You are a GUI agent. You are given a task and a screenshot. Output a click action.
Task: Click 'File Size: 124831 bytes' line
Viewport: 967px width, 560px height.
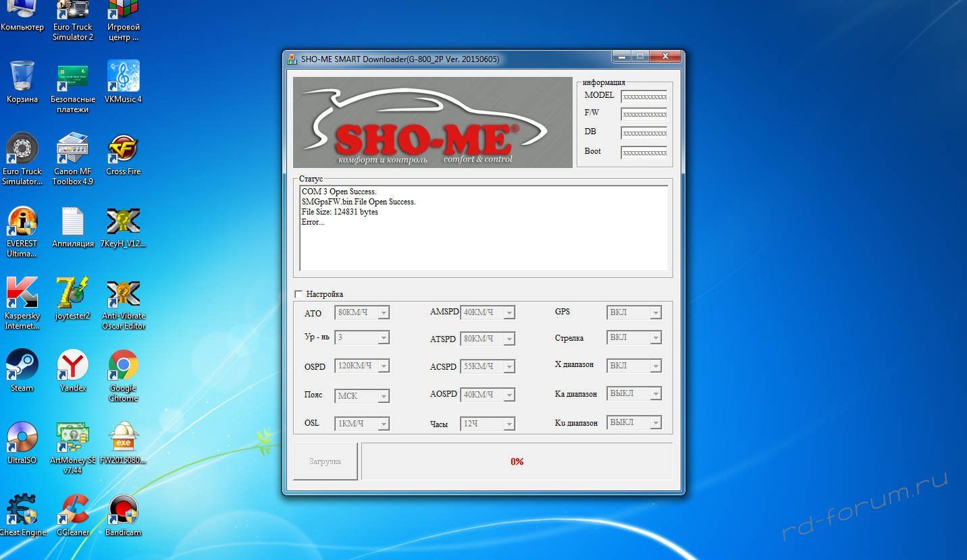click(340, 212)
